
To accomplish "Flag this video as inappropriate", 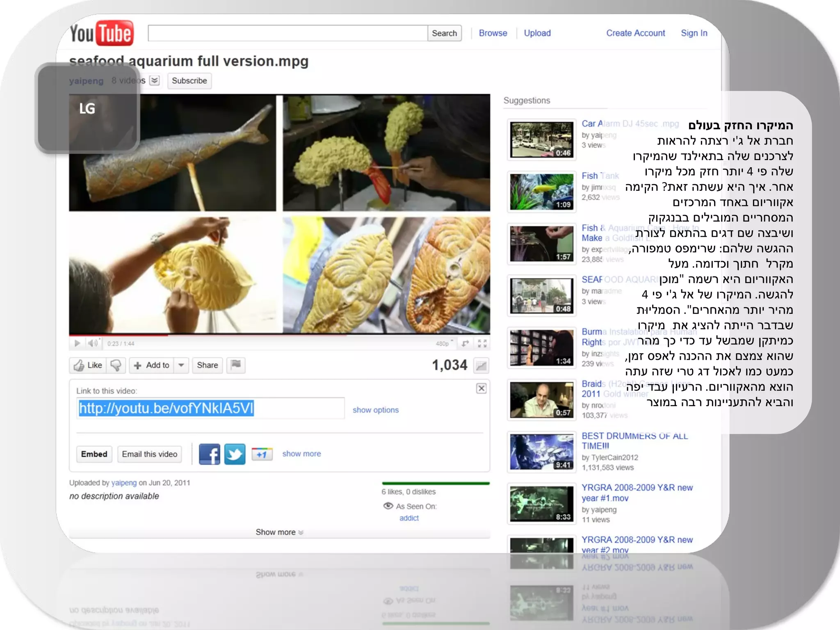I will pos(236,365).
